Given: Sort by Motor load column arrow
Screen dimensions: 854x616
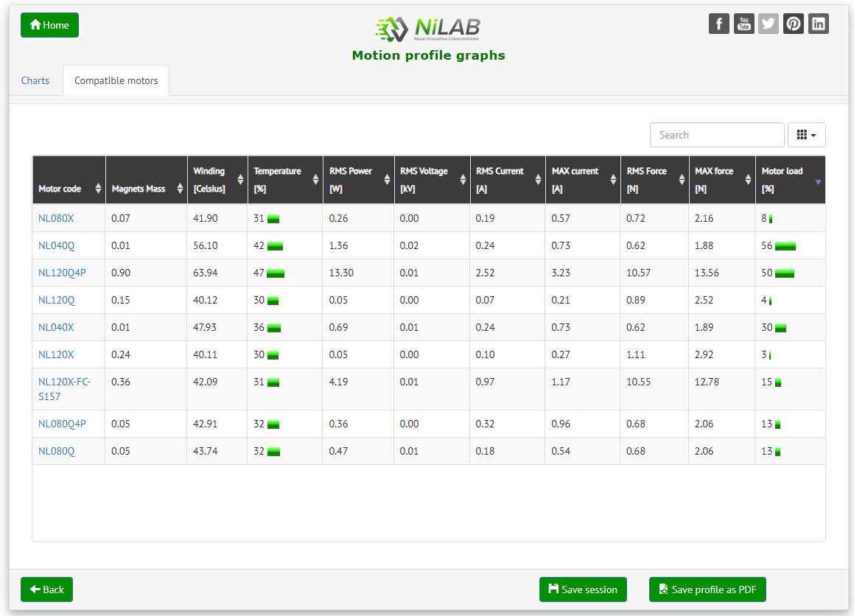Looking at the screenshot, I should [x=818, y=181].
